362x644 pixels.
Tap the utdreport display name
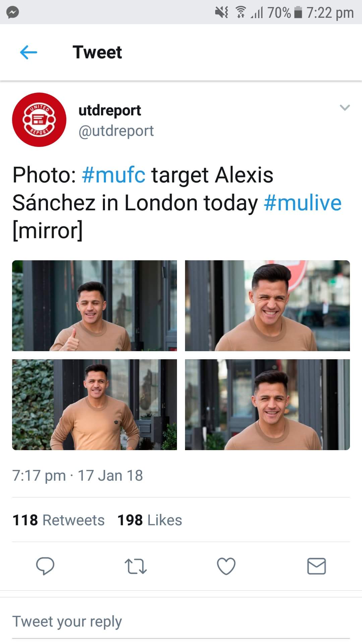pos(110,110)
